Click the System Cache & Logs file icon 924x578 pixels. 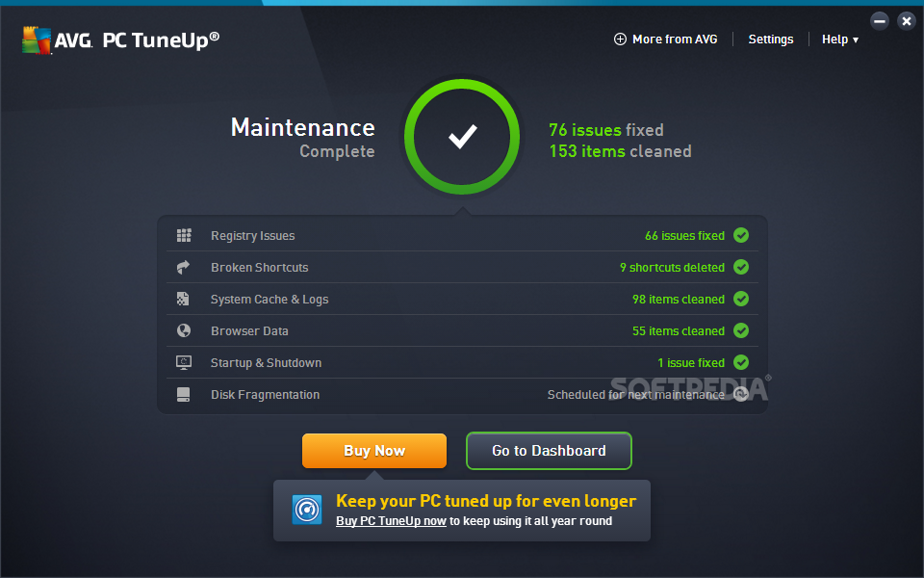pyautogui.click(x=183, y=299)
